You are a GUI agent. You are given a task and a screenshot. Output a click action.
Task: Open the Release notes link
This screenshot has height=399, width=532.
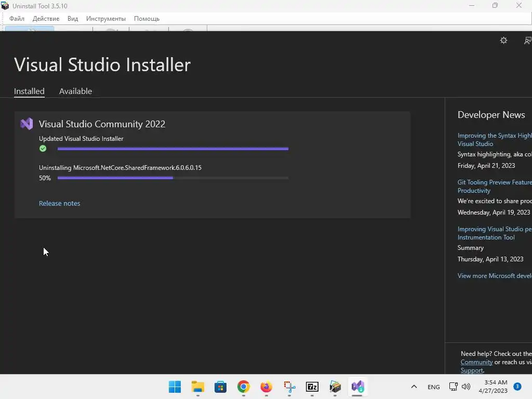(59, 203)
